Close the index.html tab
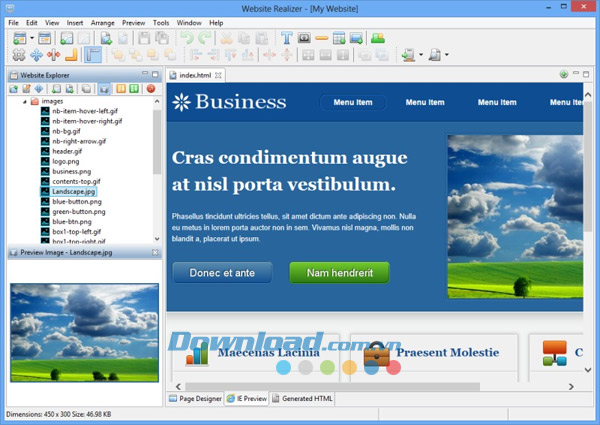The height and width of the screenshot is (425, 600). click(218, 75)
